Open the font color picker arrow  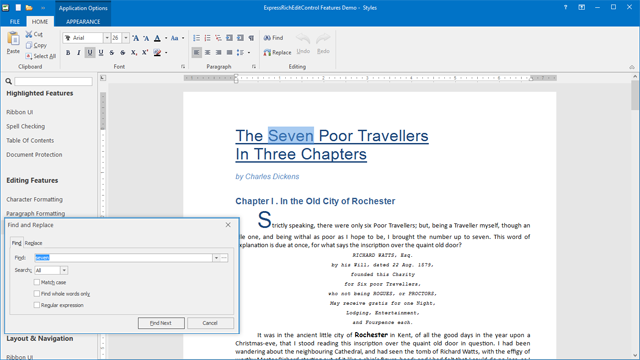166,38
